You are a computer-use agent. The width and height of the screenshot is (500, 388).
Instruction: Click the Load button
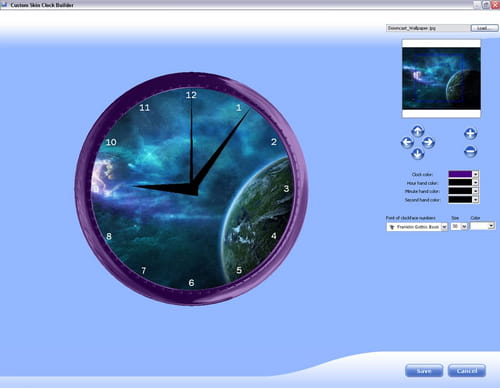tap(484, 28)
